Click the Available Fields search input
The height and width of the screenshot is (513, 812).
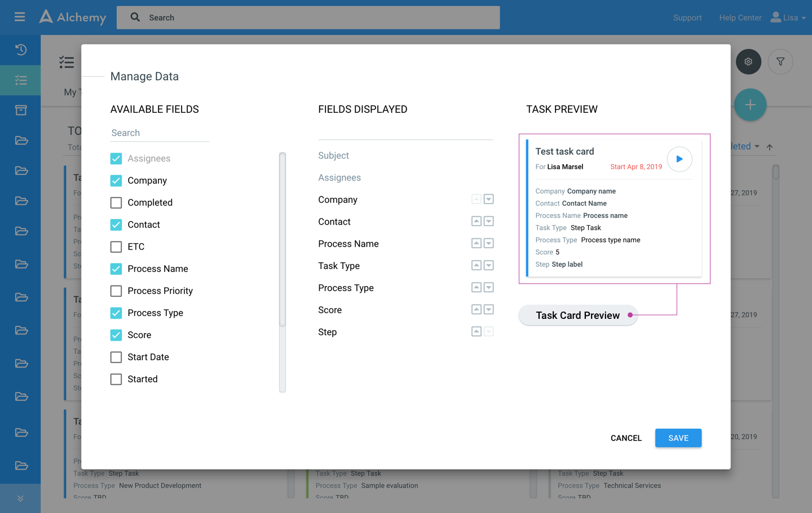click(x=160, y=133)
